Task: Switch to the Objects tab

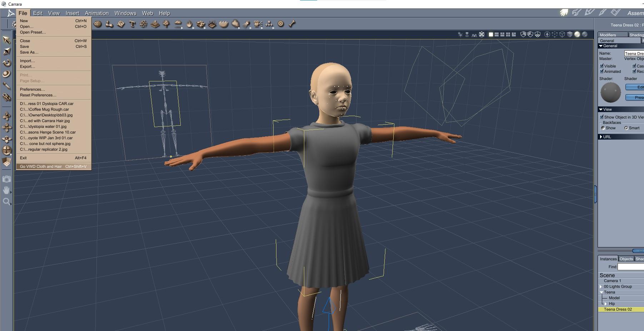Action: (626, 259)
